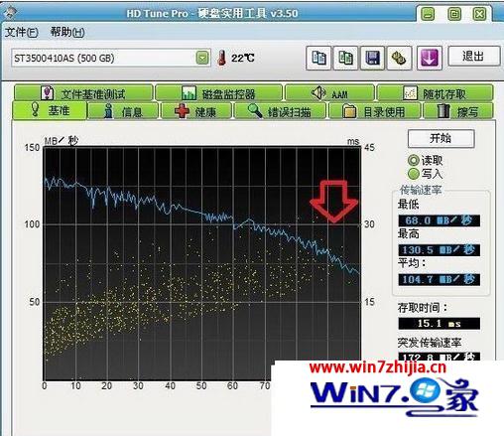The width and height of the screenshot is (504, 436).
Task: Open the 文件(F) menu
Action: [22, 32]
